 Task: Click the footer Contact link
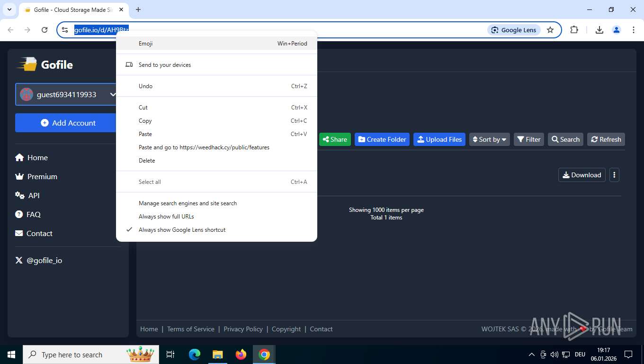coord(321,329)
